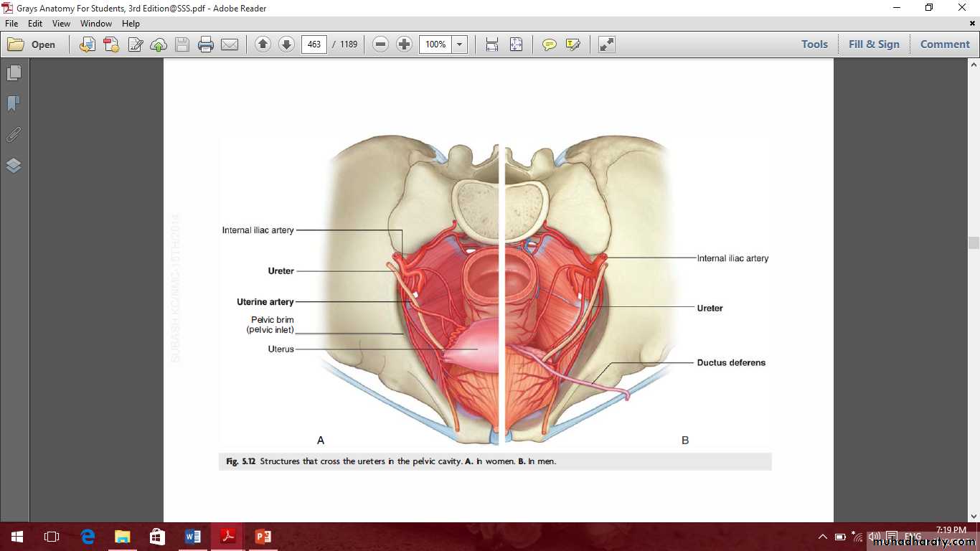This screenshot has height=551, width=980.
Task: Click the page number input field
Action: [x=314, y=44]
